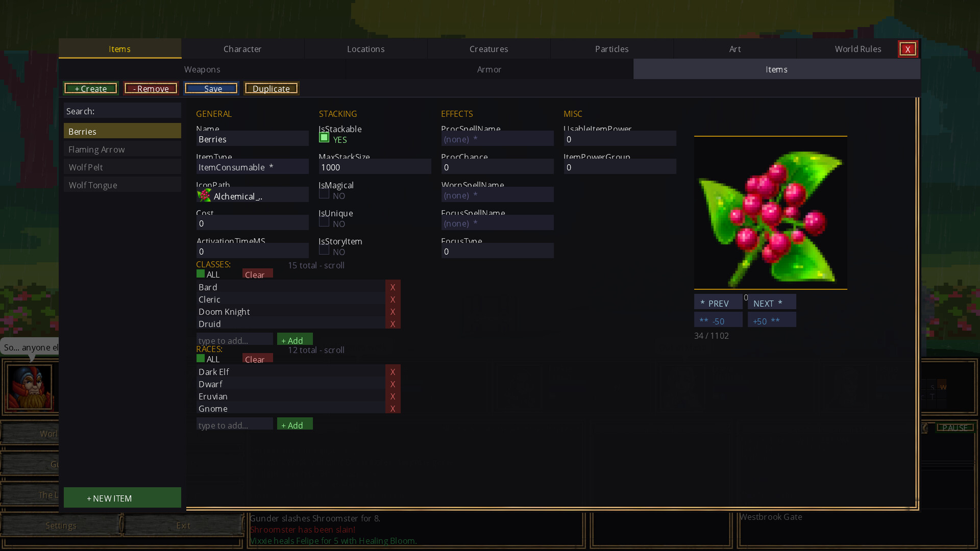
Task: Switch to the Locations tab
Action: click(x=365, y=49)
